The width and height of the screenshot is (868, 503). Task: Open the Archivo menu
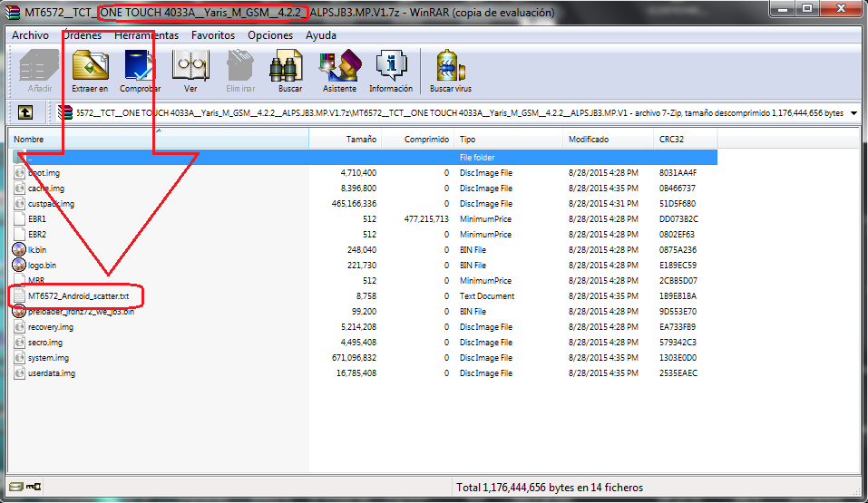pyautogui.click(x=30, y=34)
